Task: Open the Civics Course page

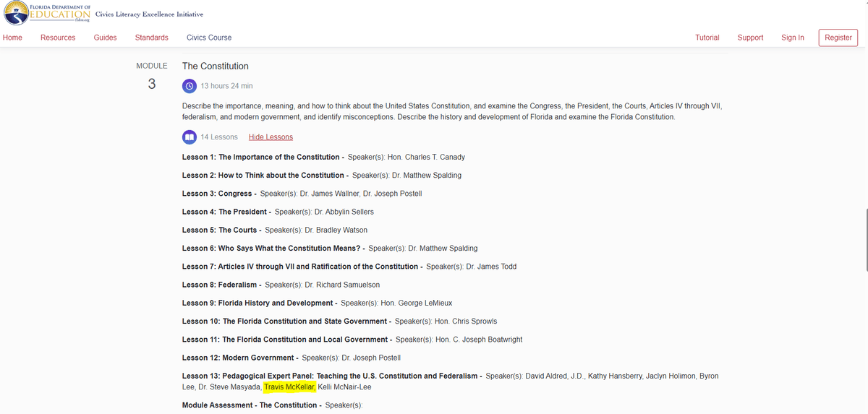Action: 209,38
